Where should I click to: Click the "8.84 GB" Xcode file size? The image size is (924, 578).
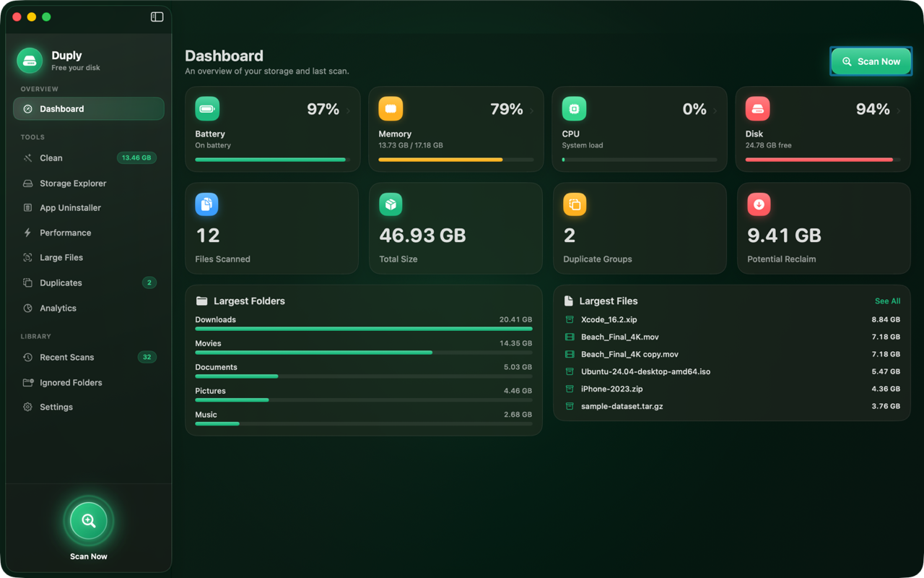[x=886, y=319]
